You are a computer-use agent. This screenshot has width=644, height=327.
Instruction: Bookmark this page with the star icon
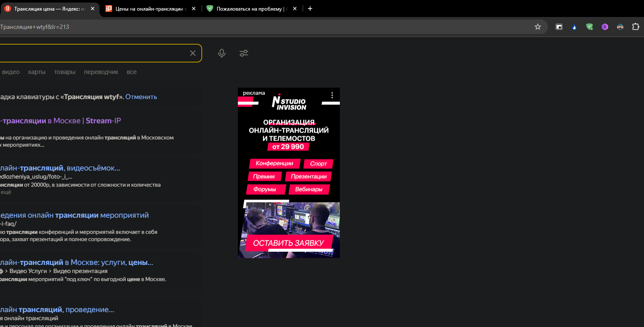coord(537,26)
